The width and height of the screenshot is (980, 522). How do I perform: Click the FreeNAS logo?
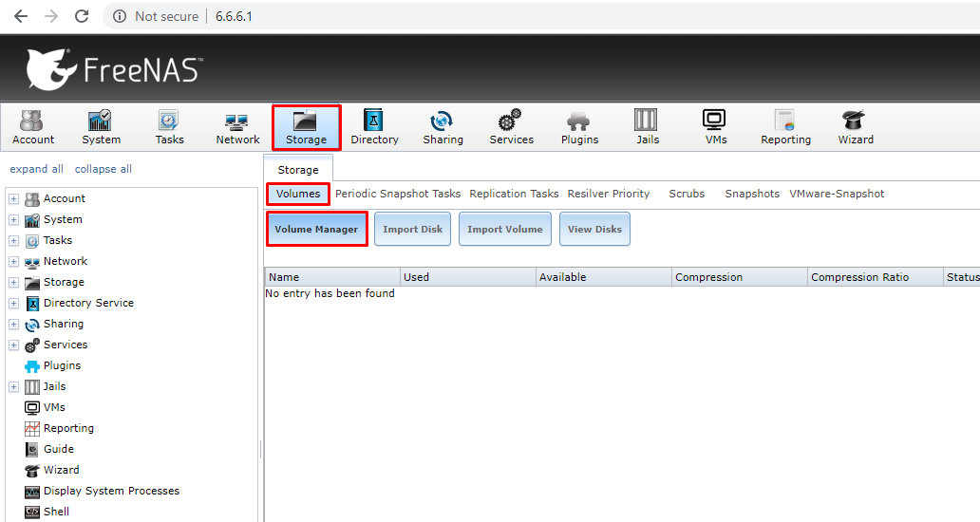click(x=114, y=68)
